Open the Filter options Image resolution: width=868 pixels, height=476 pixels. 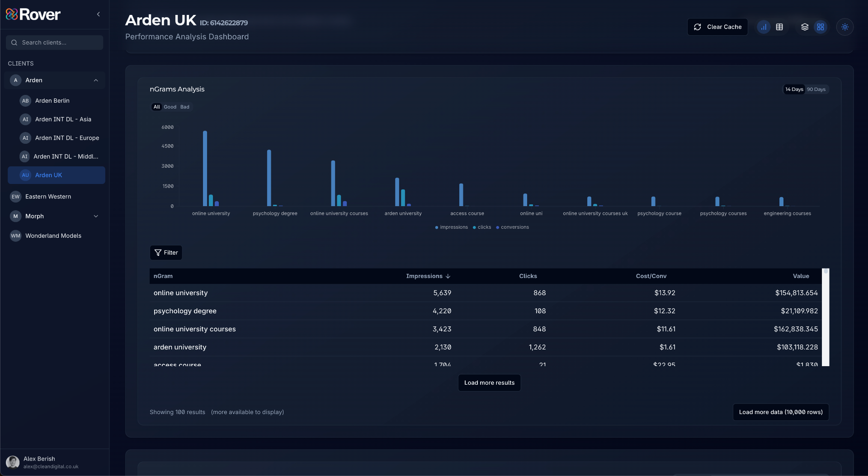pos(166,253)
